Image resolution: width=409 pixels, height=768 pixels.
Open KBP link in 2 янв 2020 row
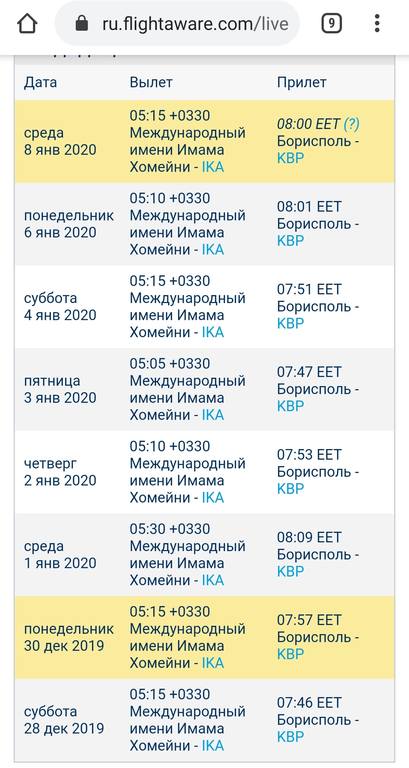290,489
